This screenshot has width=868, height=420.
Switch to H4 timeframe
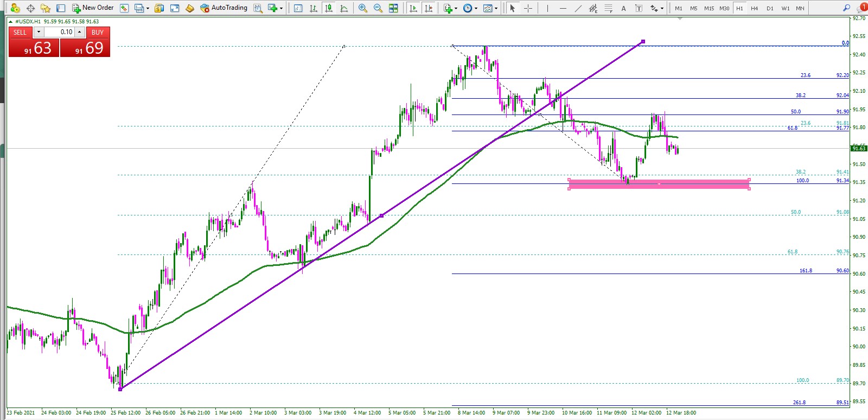pos(755,8)
